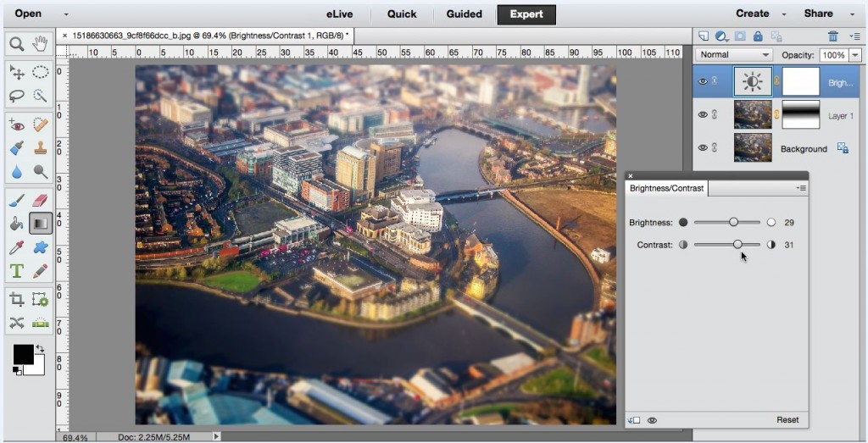Click the swap foreground/background colors arrow
Screen dimensions: 868x443
pos(40,348)
